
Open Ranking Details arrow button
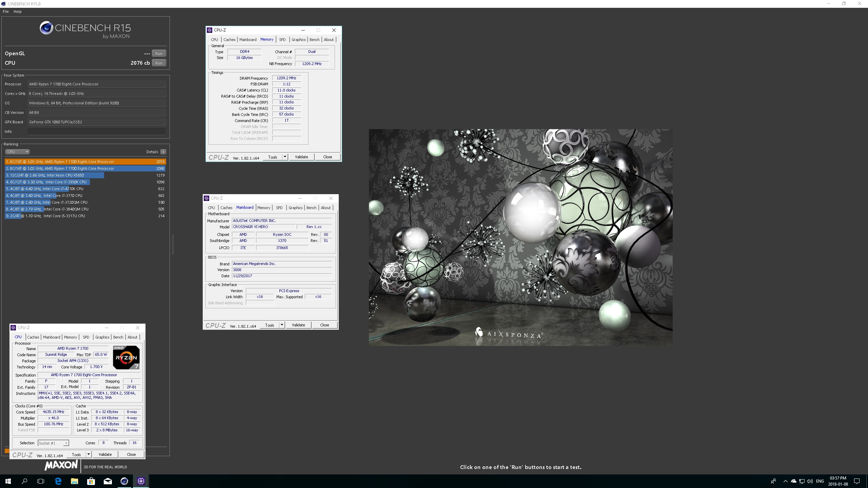pos(163,152)
